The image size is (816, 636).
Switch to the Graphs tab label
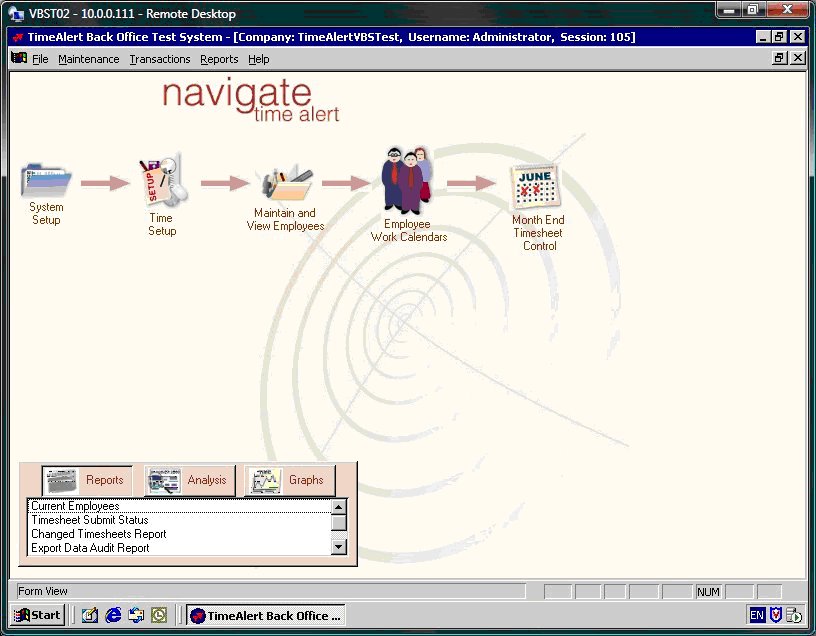click(x=306, y=480)
